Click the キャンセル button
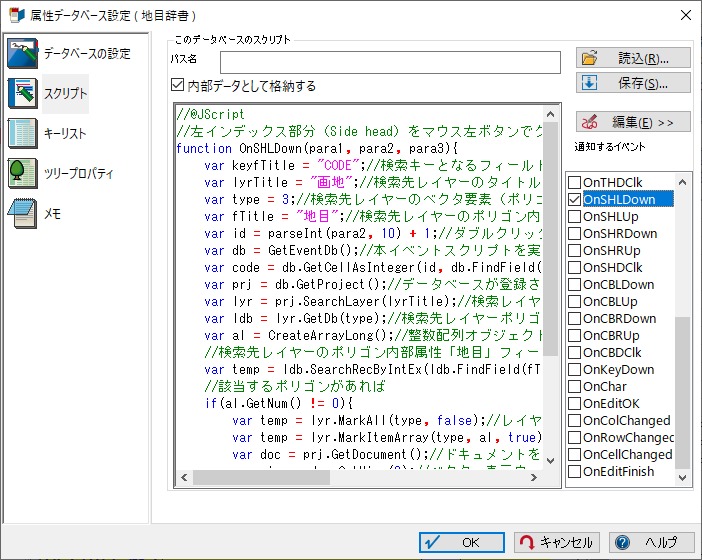Image resolution: width=702 pixels, height=560 pixels. point(556,543)
